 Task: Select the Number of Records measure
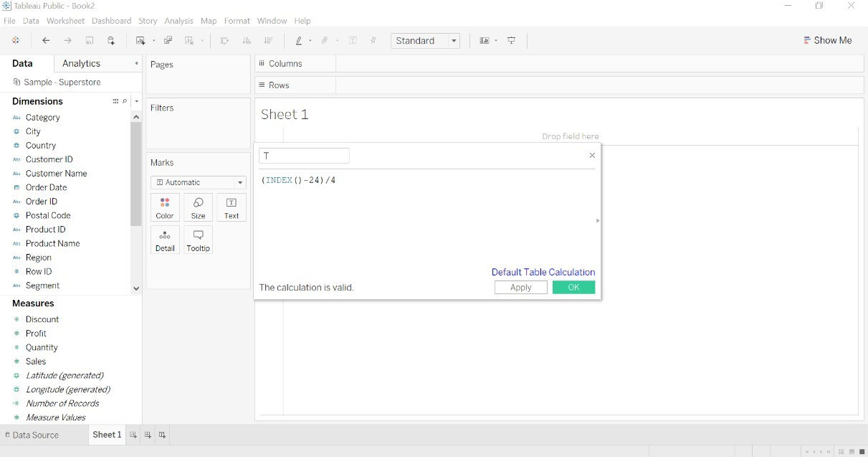pos(62,403)
